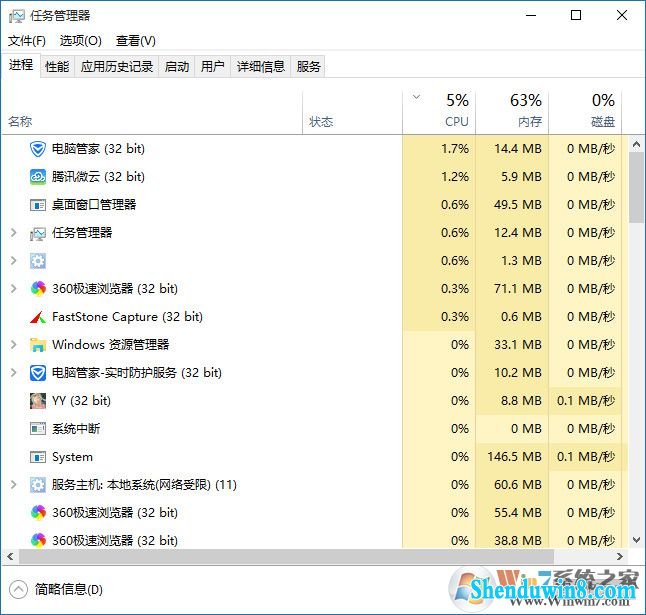This screenshot has width=646, height=615.
Task: Select the 桌面窗口管理器 process name
Action: pos(94,205)
